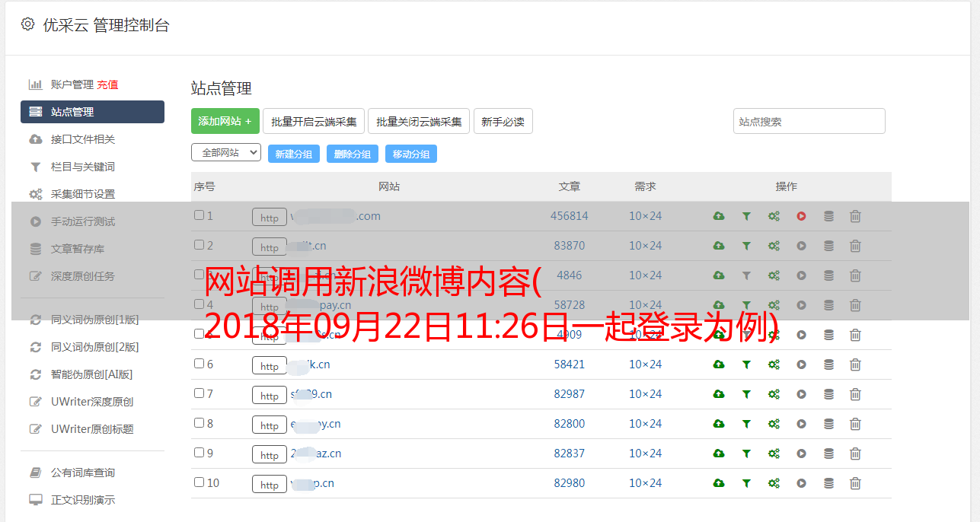Image resolution: width=980 pixels, height=522 pixels.
Task: Click article count 82987
Action: tap(570, 394)
